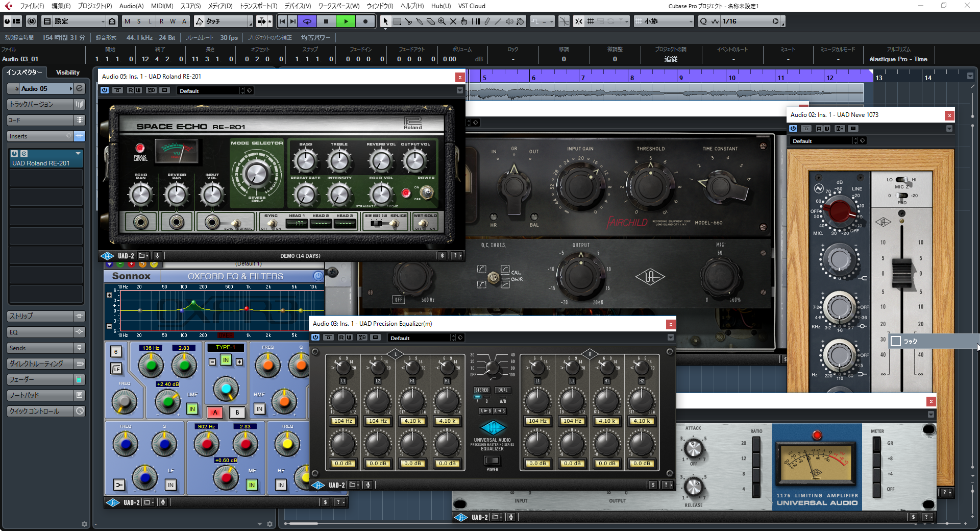The image size is (980, 531).
Task: Bypass the UAD Neve 1073 plugin
Action: click(x=793, y=129)
